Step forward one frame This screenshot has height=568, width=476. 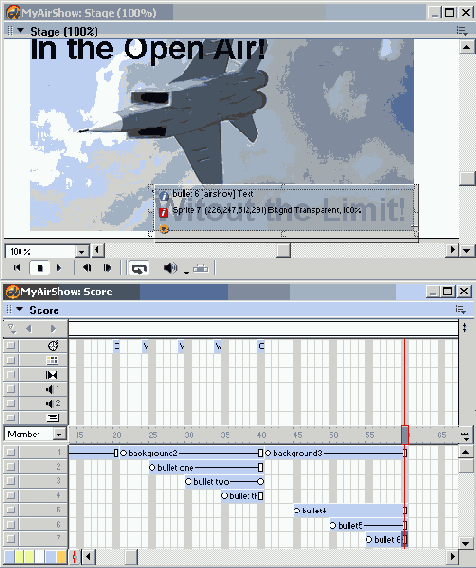pyautogui.click(x=107, y=268)
